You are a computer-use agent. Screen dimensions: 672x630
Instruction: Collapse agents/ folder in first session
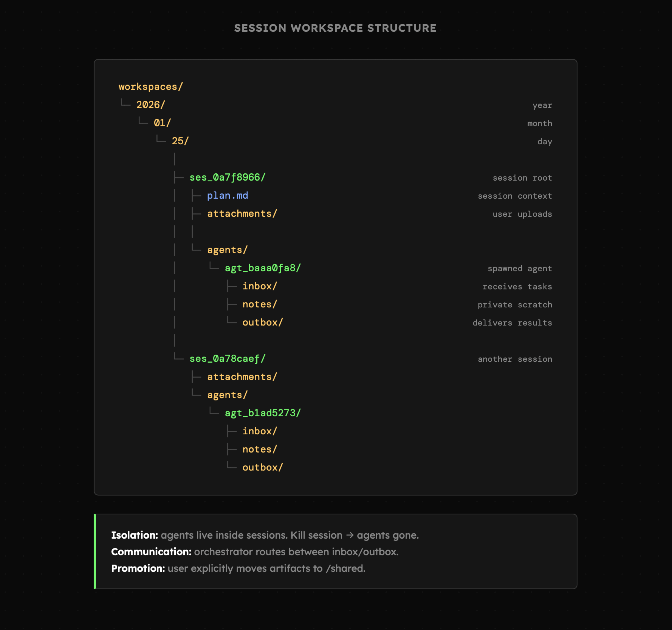tap(227, 250)
